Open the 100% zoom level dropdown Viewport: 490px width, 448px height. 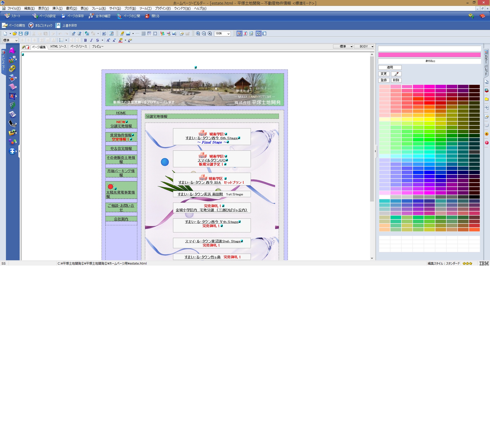coord(228,33)
